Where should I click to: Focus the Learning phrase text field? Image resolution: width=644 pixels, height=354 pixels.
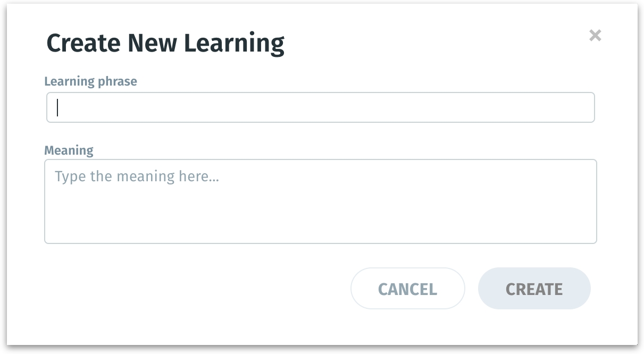click(320, 107)
